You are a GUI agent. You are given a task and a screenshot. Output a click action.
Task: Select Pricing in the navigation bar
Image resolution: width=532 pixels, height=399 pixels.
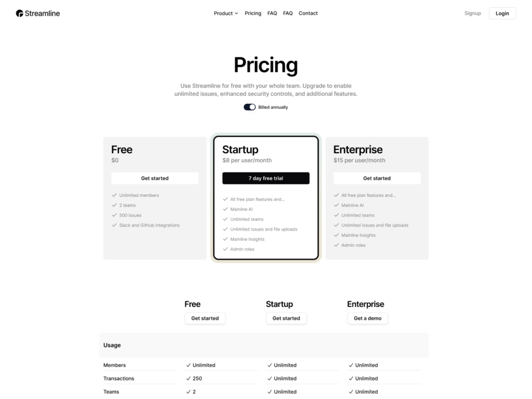point(253,13)
